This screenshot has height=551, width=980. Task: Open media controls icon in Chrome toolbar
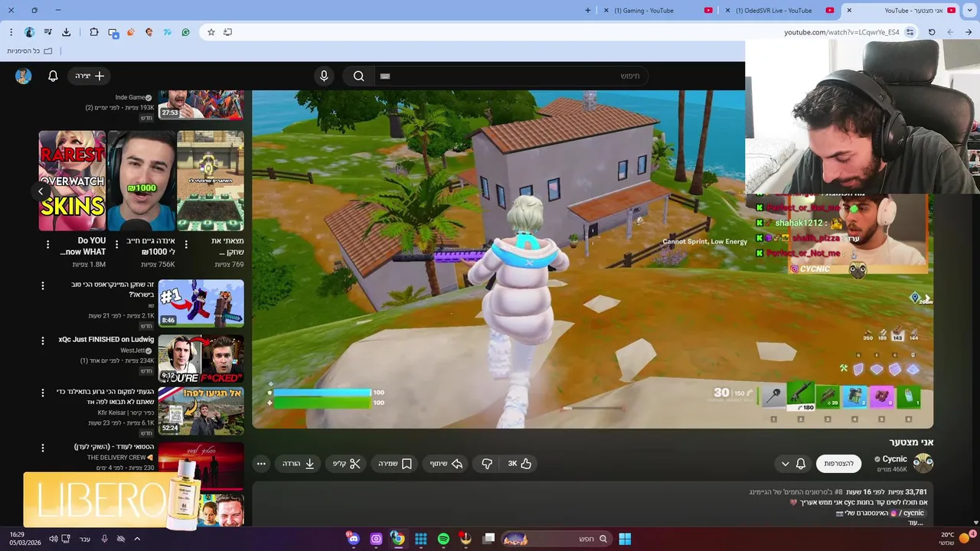click(48, 32)
